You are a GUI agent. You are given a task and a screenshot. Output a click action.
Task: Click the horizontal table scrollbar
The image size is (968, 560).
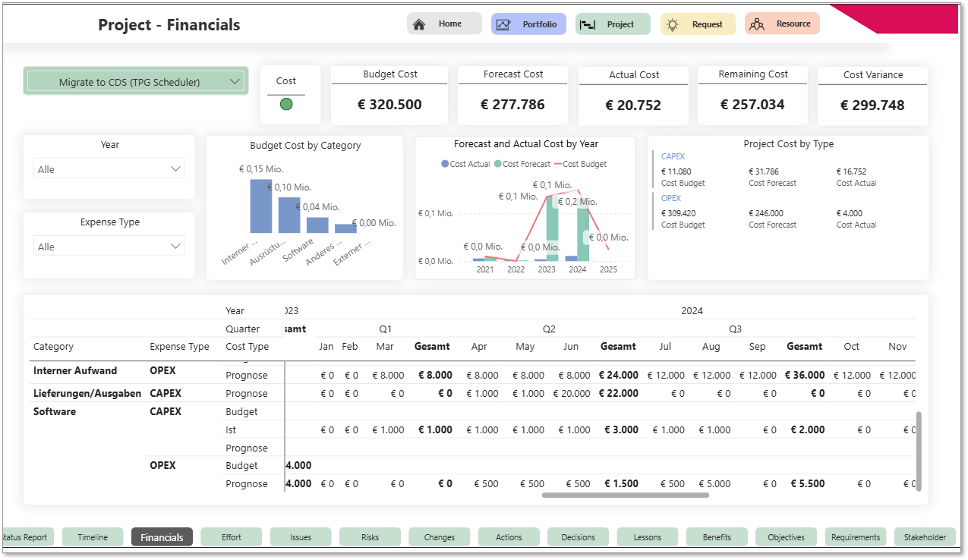tap(625, 495)
